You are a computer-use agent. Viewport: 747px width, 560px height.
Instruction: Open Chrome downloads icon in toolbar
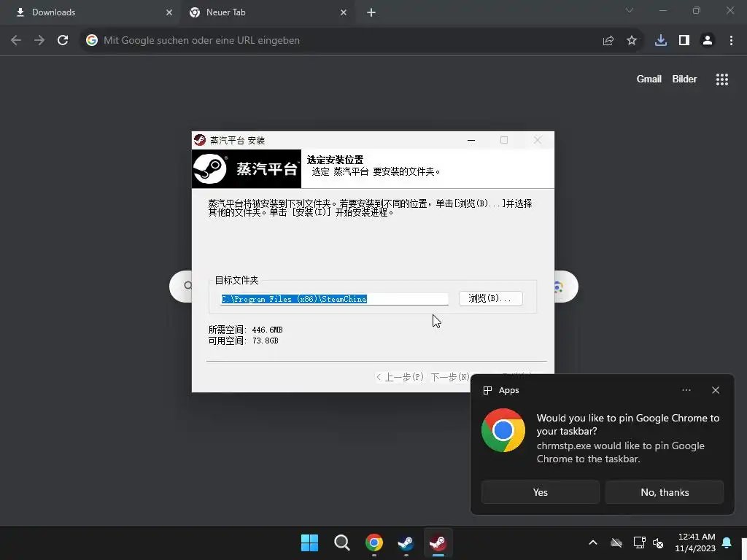[661, 41]
